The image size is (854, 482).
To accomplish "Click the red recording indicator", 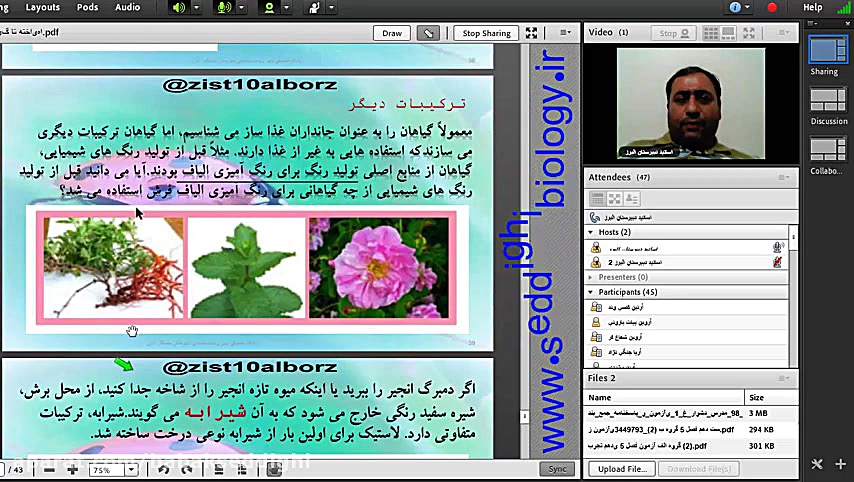I will point(772,7).
